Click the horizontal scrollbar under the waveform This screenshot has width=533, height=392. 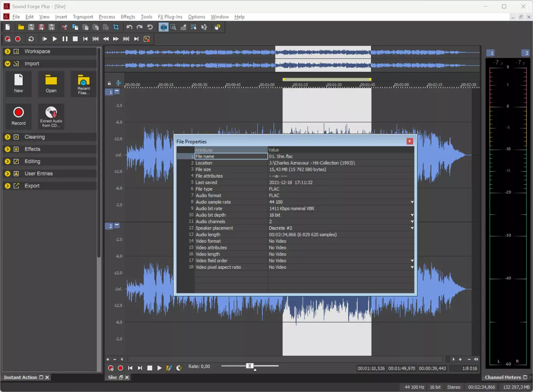284,359
